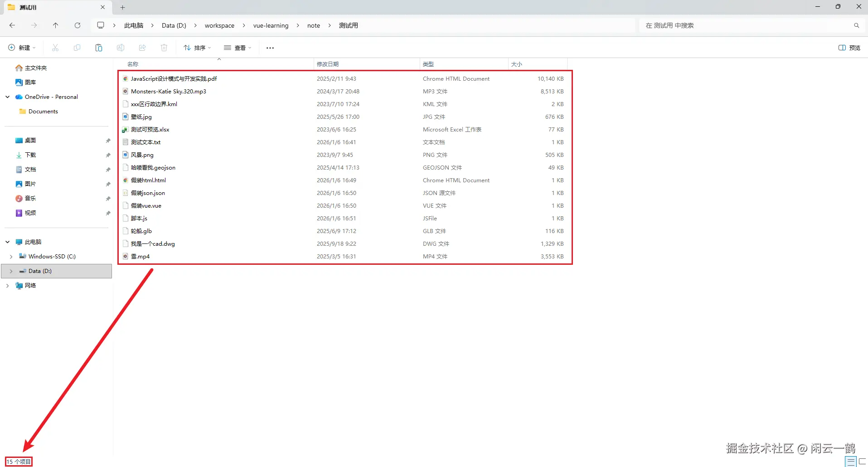Expand the Windows-SSD (C:) tree node
Viewport: 868px width, 467px height.
tap(11, 257)
